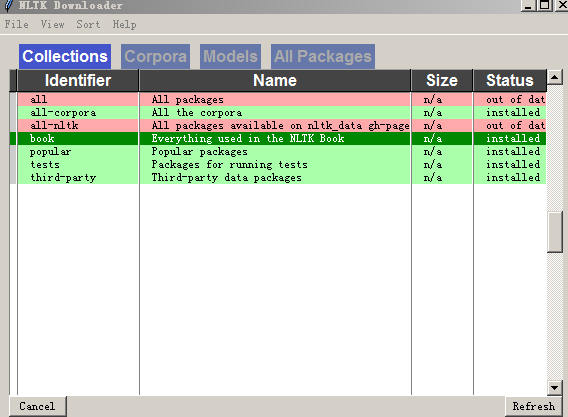Click the Identifier column header
Image resolution: width=568 pixels, height=417 pixels.
(78, 80)
